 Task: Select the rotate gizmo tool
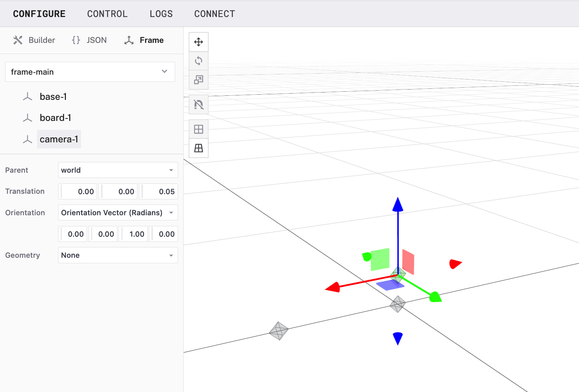[198, 61]
